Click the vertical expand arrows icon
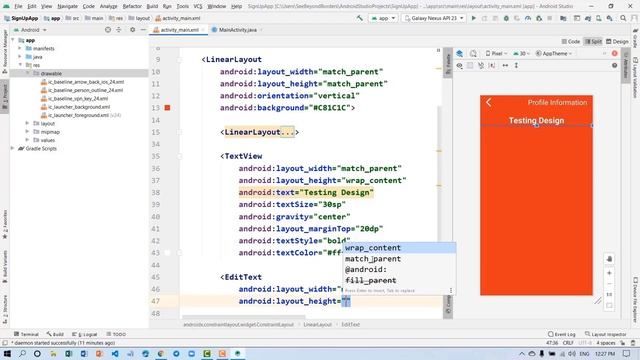This screenshot has width=640, height=360. pos(516,65)
